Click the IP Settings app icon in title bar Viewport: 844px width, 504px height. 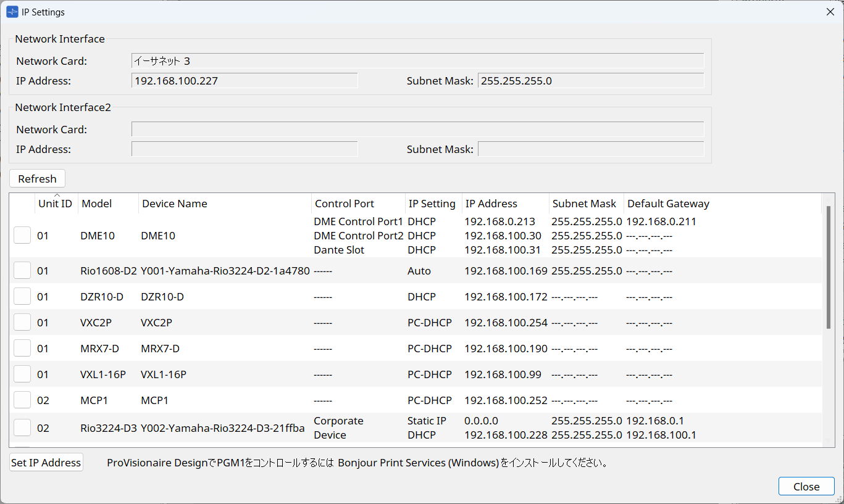point(12,12)
